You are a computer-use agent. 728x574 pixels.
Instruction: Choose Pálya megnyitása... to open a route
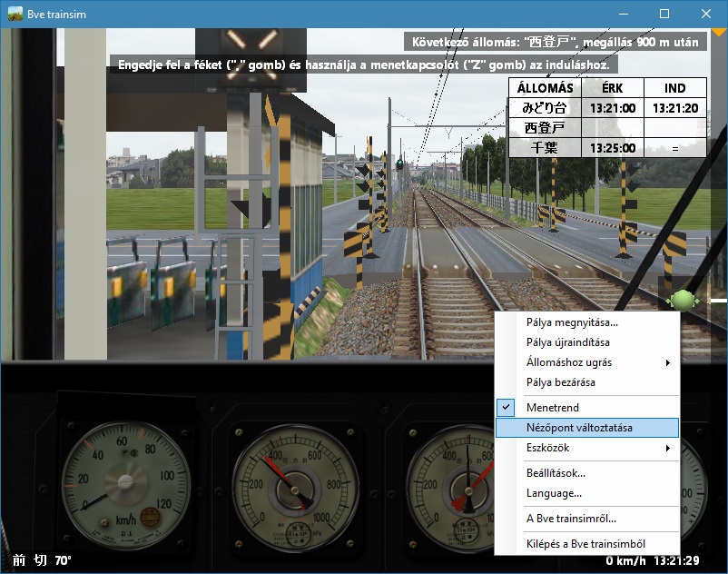click(x=572, y=322)
